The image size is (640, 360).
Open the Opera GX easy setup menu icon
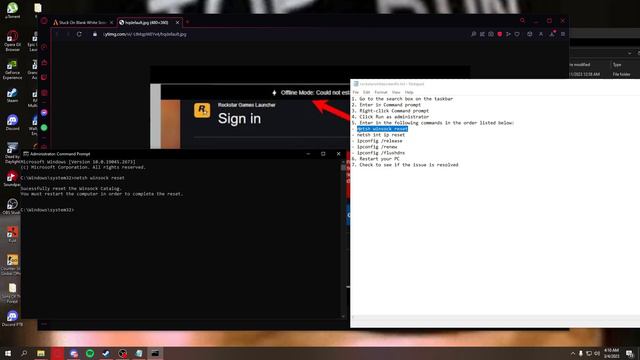tap(563, 34)
